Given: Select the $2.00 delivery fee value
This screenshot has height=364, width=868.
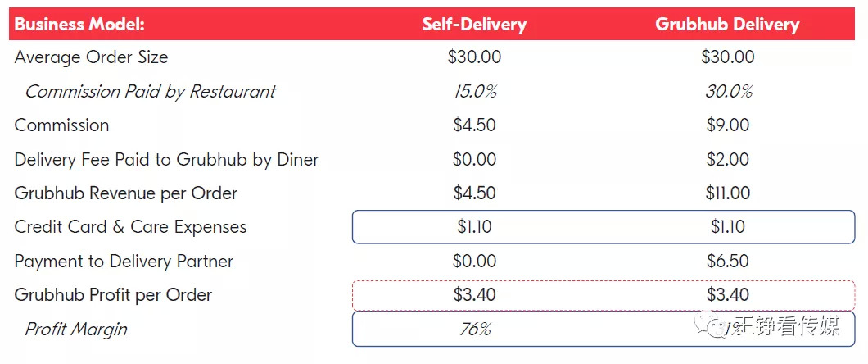Looking at the screenshot, I should [x=728, y=159].
